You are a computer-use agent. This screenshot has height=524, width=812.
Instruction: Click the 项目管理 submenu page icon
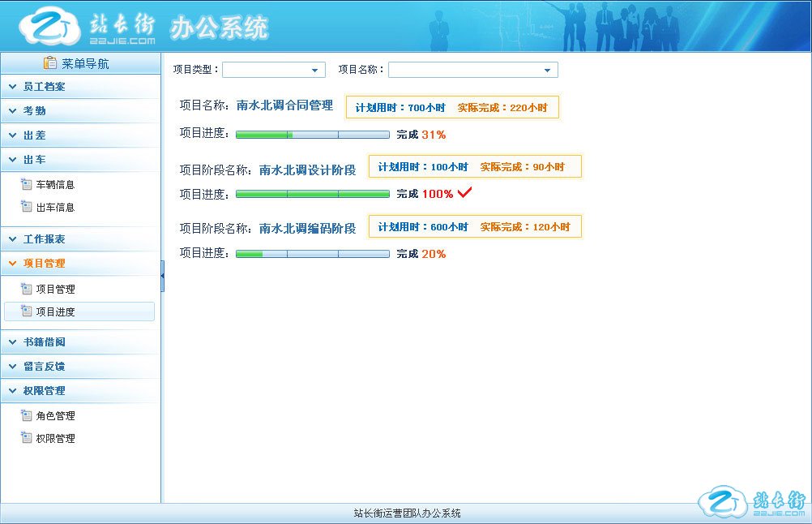tap(27, 289)
